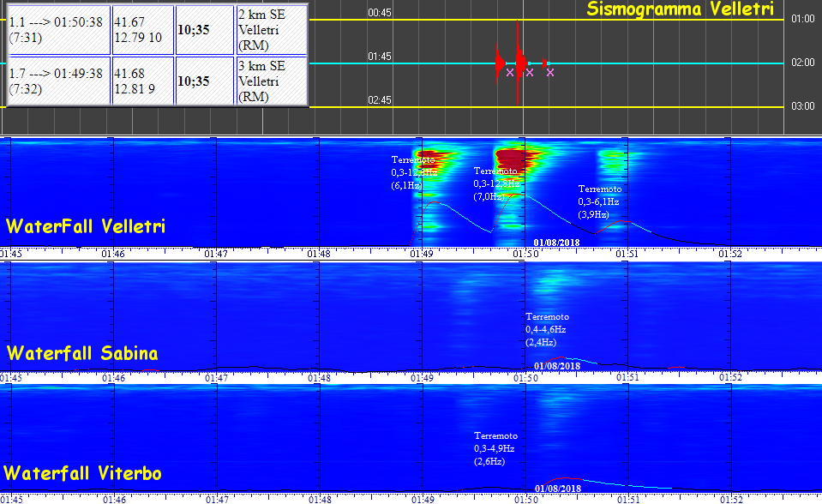Click the '01:45' seismogram trace label
The width and height of the screenshot is (822, 504).
pos(380,56)
